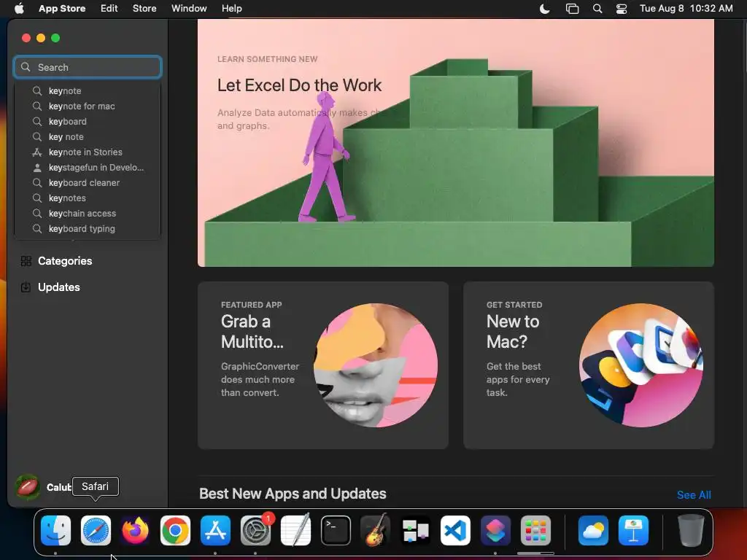Open the Trash in the Dock

click(691, 530)
